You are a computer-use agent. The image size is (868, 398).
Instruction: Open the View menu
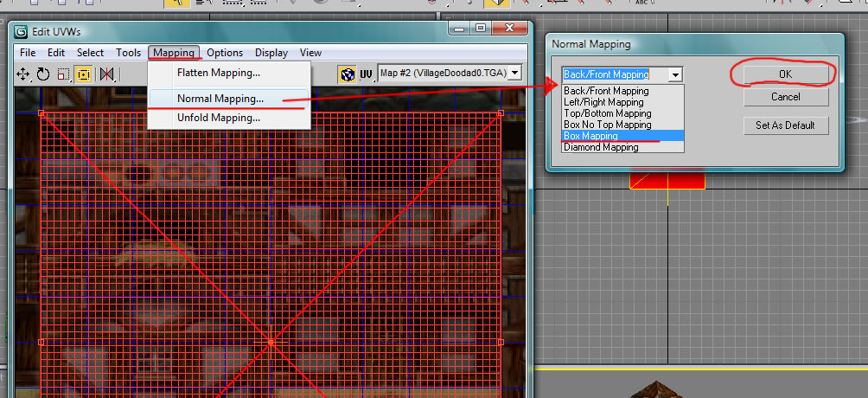coord(310,53)
